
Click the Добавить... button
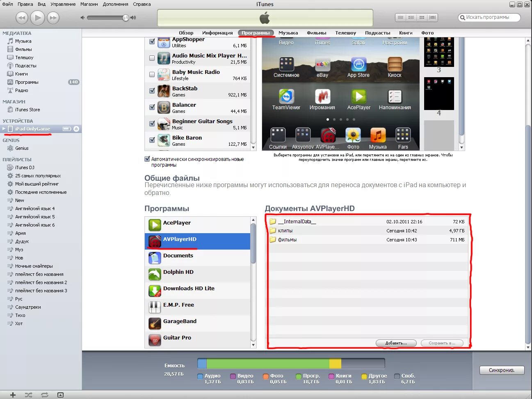[396, 343]
